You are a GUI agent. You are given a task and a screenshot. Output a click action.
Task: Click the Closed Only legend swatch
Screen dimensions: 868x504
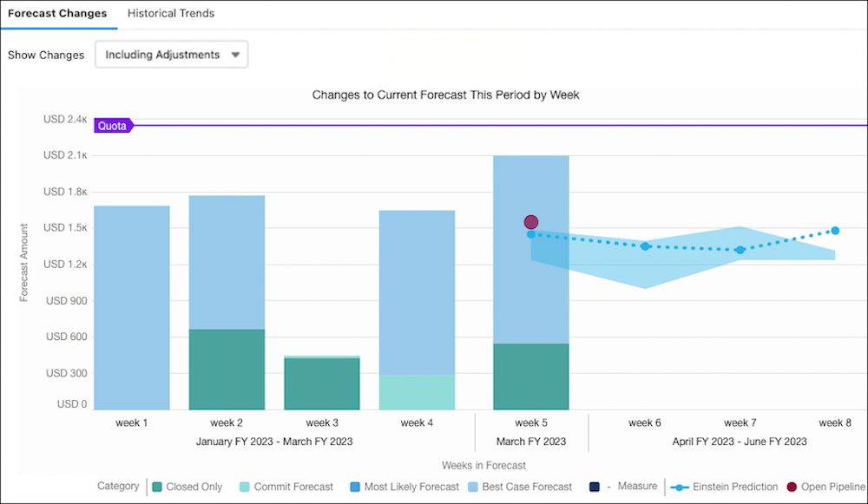pyautogui.click(x=156, y=487)
